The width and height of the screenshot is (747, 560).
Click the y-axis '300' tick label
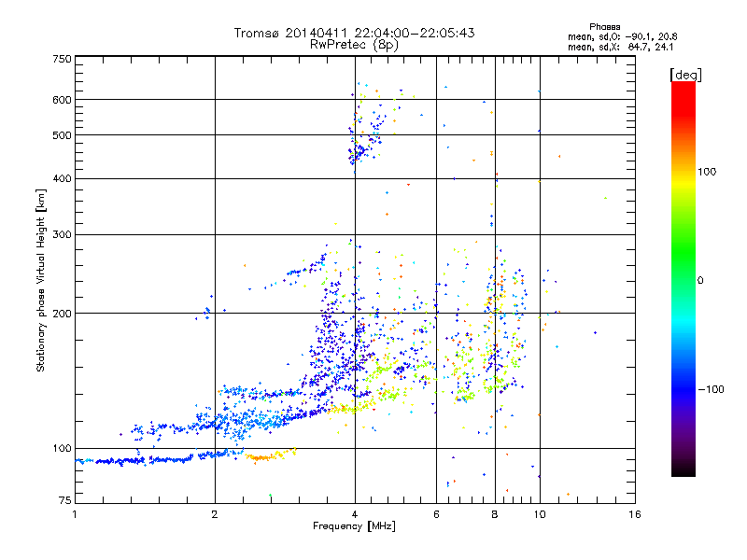pyautogui.click(x=63, y=235)
